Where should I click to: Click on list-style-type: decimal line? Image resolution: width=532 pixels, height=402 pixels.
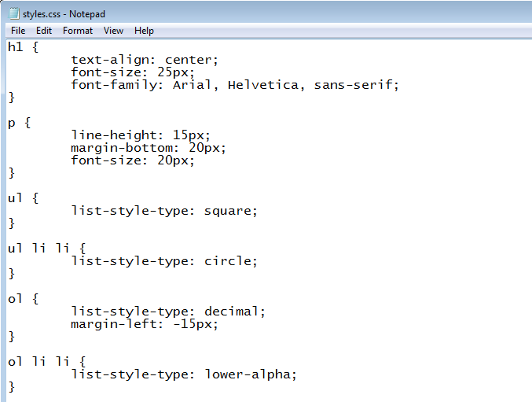pos(168,312)
